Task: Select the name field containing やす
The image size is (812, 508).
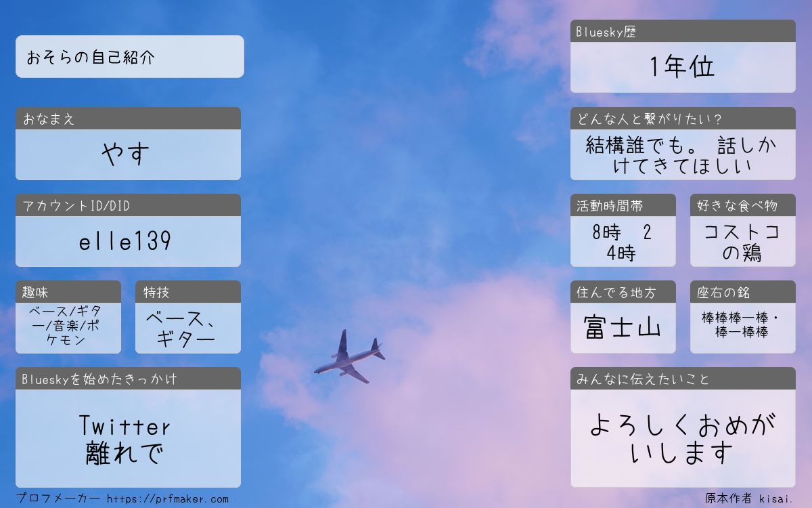Action: tap(128, 154)
